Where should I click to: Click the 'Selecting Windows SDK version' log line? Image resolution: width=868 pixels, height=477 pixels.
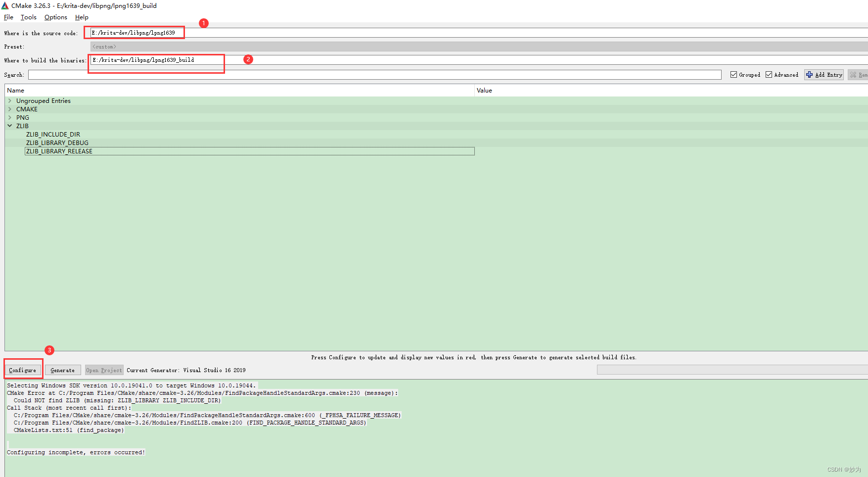pyautogui.click(x=132, y=385)
